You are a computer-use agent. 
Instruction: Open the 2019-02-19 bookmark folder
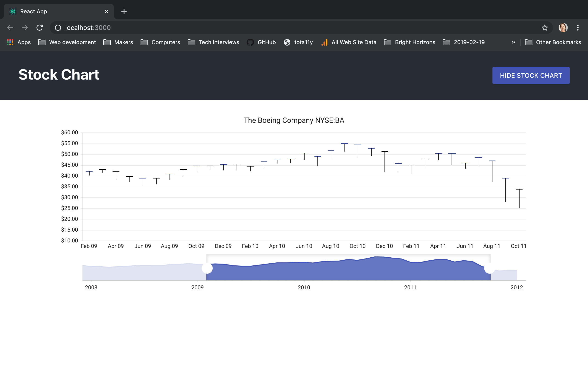pos(464,42)
